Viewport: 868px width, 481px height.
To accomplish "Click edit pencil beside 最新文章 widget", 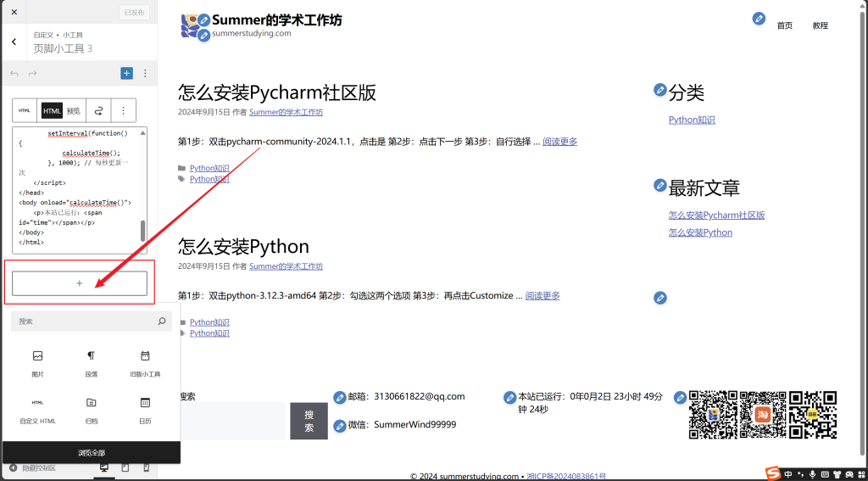I will coord(659,185).
